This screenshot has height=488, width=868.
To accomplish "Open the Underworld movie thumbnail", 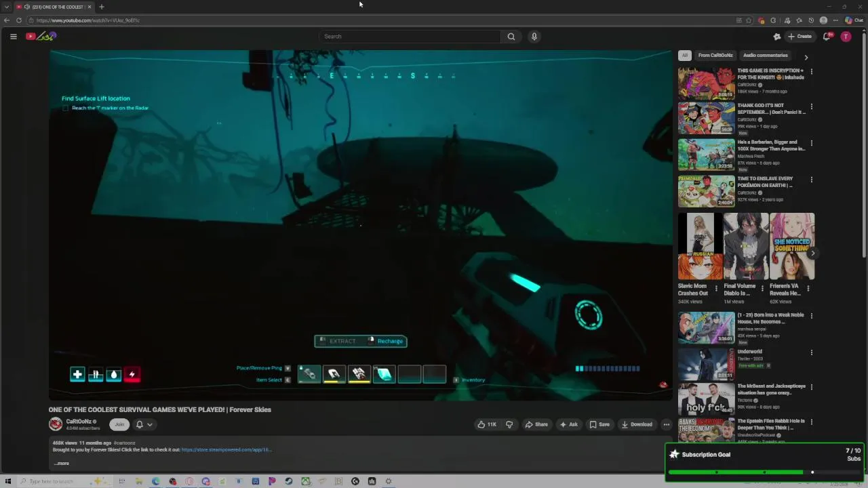I will (x=706, y=364).
